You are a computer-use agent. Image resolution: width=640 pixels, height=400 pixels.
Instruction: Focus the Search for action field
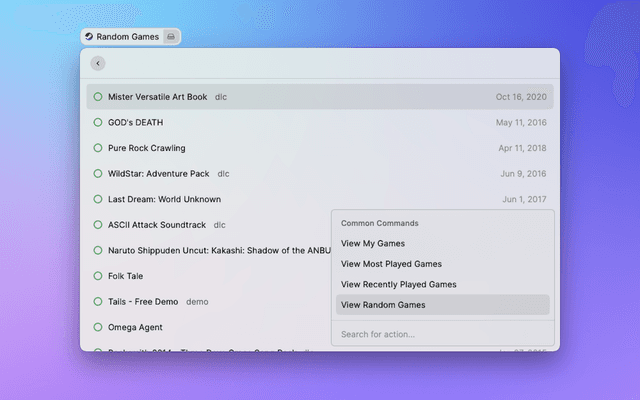(440, 334)
